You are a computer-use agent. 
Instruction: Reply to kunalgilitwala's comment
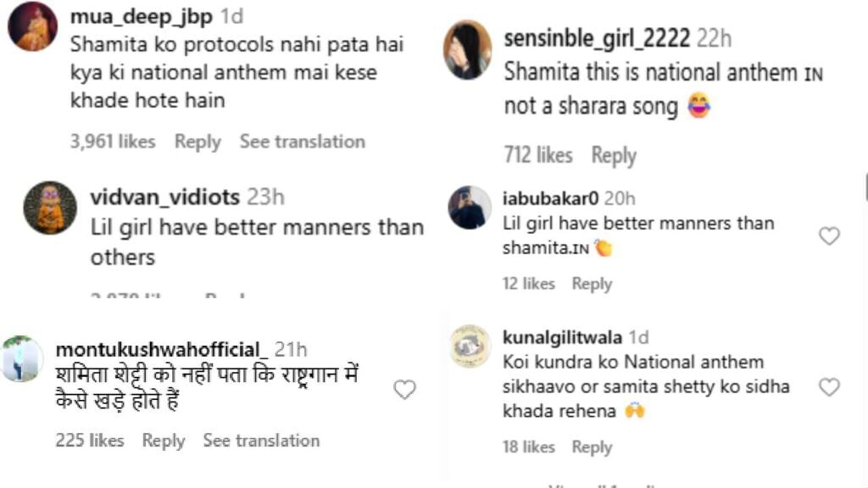coord(592,446)
